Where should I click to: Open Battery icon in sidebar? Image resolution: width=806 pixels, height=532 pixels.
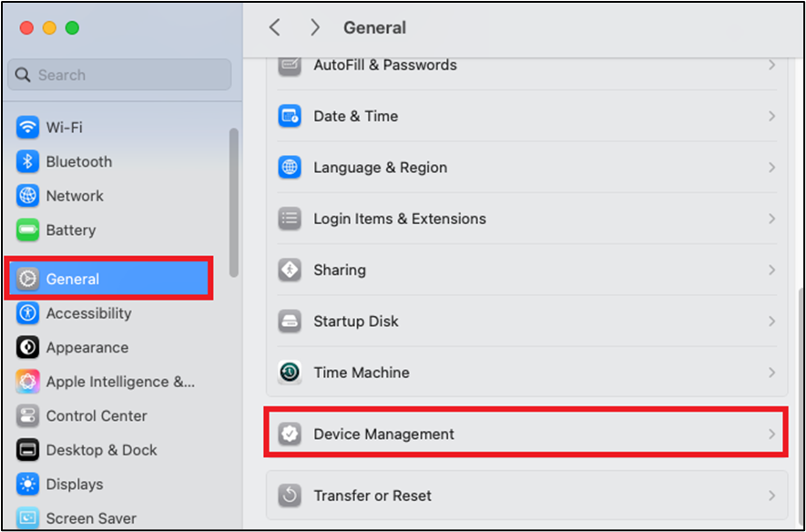coord(27,230)
